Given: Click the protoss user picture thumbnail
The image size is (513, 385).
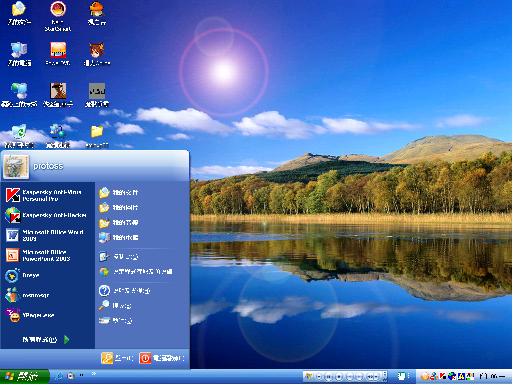Looking at the screenshot, I should click(x=16, y=166).
